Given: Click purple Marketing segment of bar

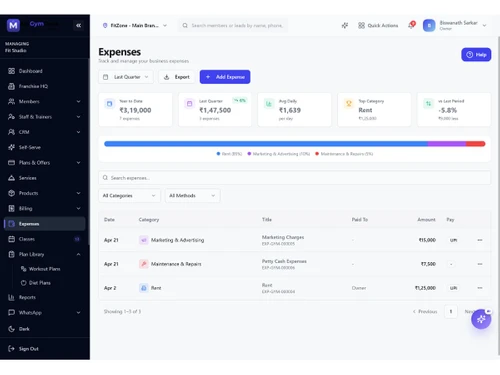Looking at the screenshot, I should click(447, 144).
